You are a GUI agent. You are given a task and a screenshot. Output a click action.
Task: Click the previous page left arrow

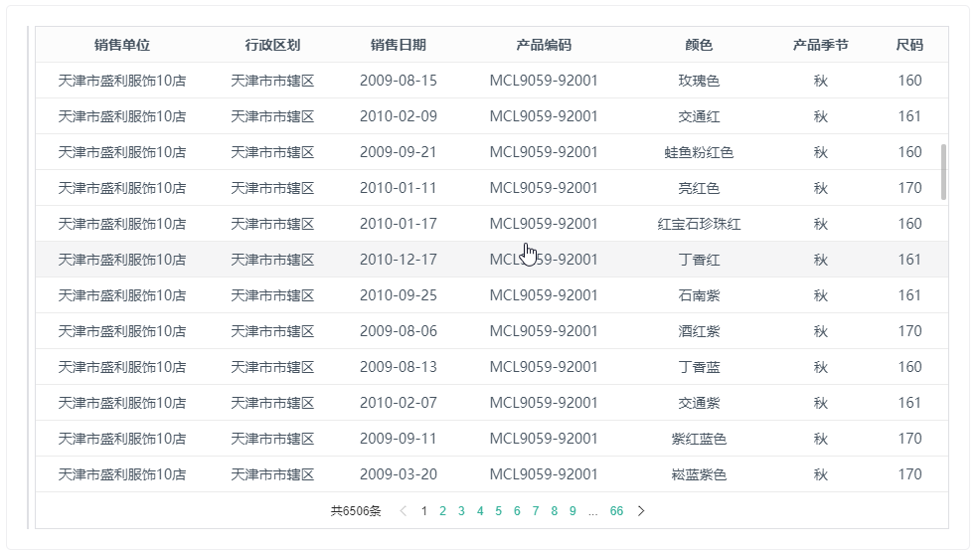pyautogui.click(x=403, y=511)
